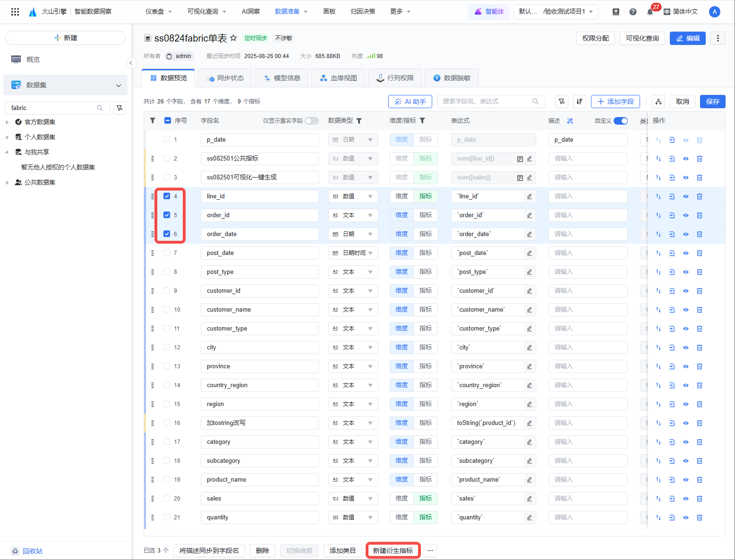Open the three-dot more menu near 编辑
Screen dimensions: 735x560
[x=718, y=38]
